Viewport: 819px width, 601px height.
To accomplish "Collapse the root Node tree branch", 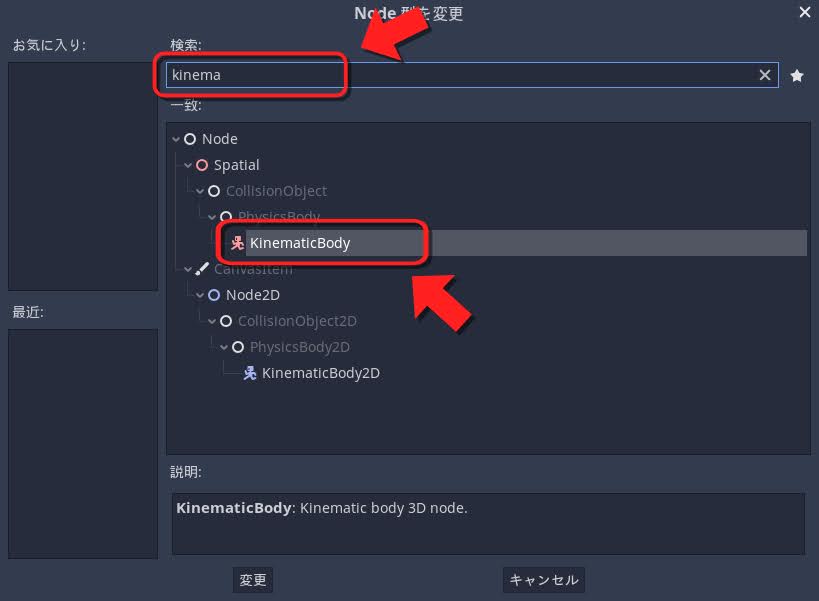I will (176, 139).
